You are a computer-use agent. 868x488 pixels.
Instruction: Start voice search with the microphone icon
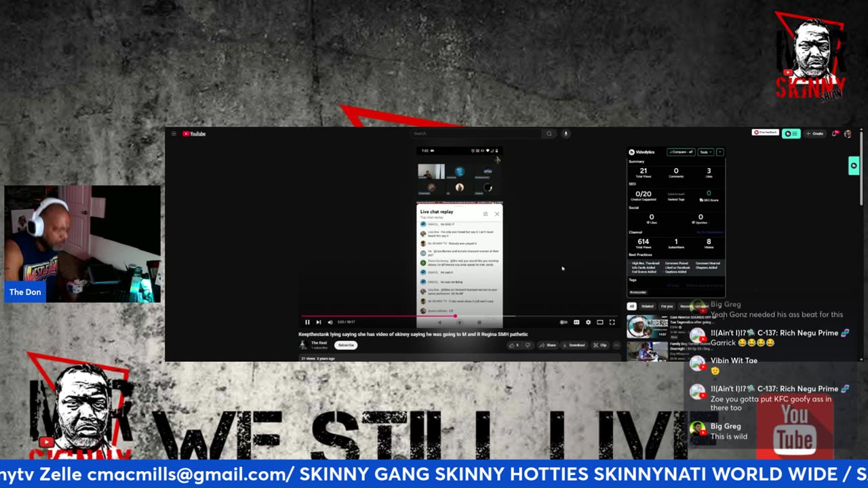[566, 134]
